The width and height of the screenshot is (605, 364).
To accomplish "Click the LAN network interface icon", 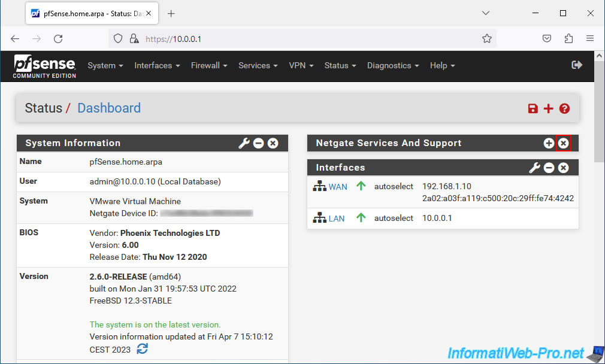I will point(319,218).
